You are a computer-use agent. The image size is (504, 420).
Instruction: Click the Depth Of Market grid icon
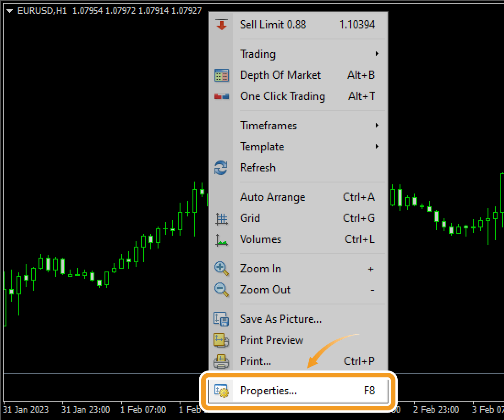tap(221, 75)
